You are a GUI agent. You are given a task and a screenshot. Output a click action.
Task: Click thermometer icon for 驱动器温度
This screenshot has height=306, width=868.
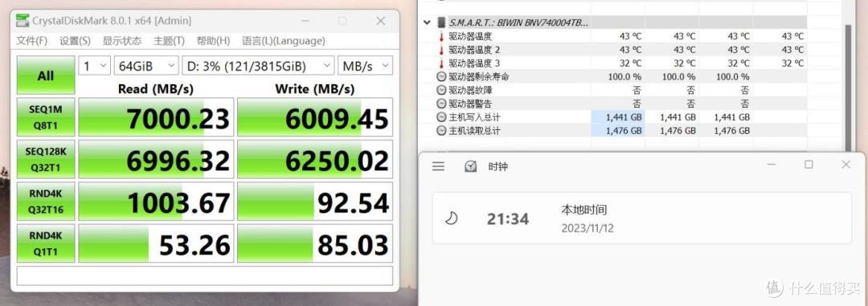point(441,36)
